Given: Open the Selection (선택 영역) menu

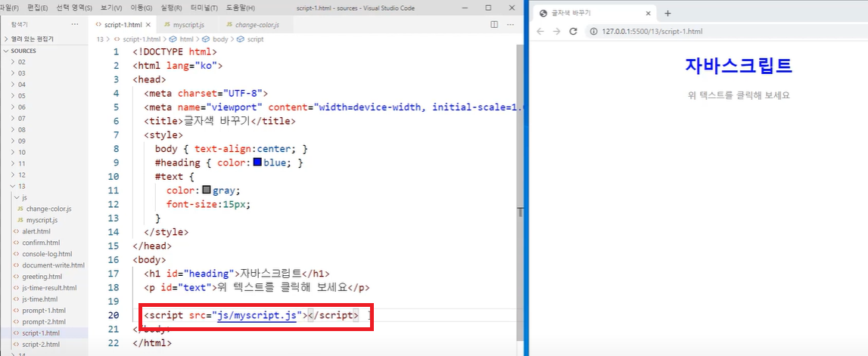Looking at the screenshot, I should [74, 8].
